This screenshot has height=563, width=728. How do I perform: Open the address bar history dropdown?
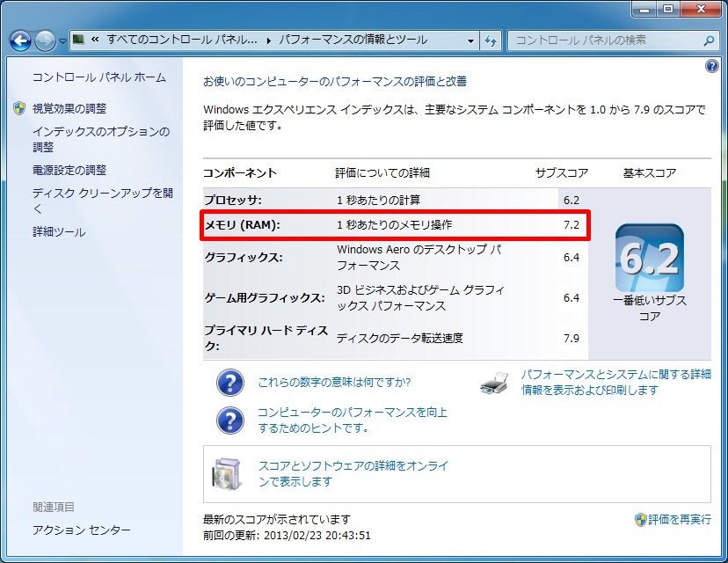pyautogui.click(x=470, y=40)
